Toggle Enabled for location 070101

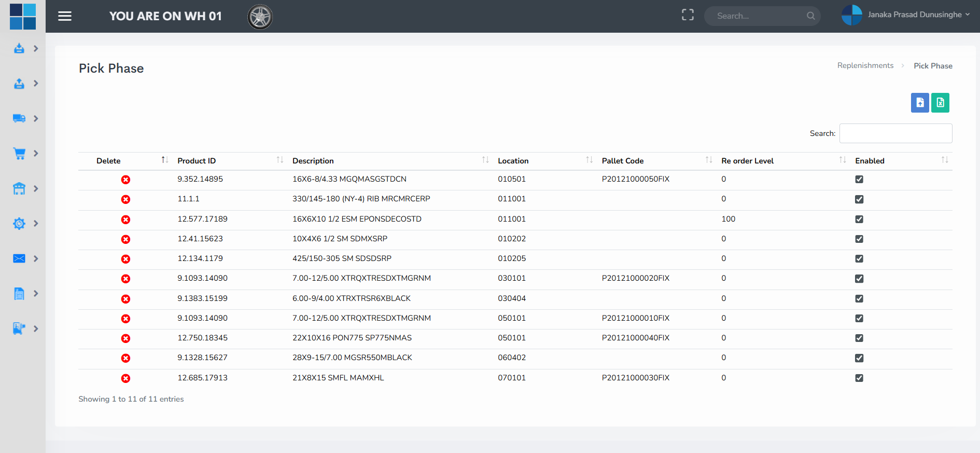(x=859, y=378)
